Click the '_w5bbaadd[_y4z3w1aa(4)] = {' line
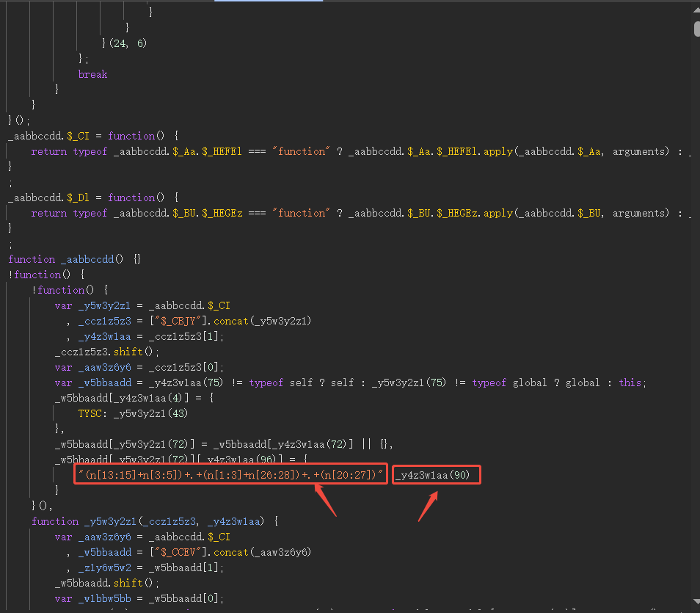The height and width of the screenshot is (613, 700). 134,398
